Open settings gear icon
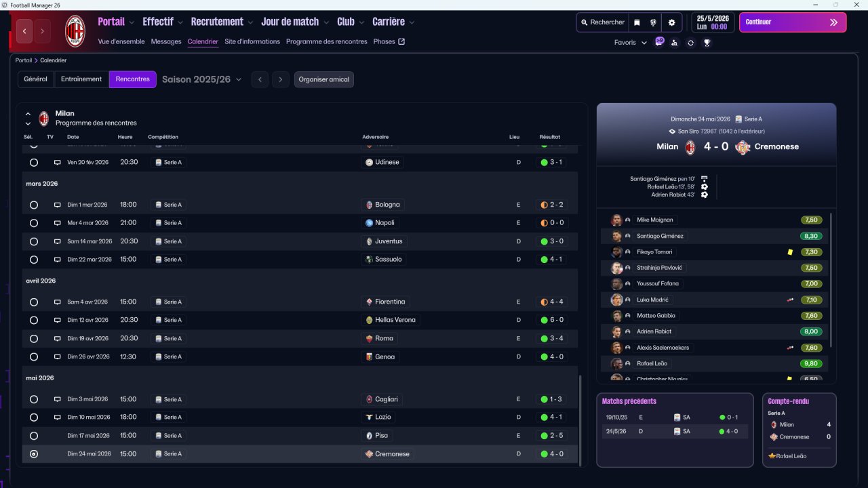The width and height of the screenshot is (868, 488). coord(672,22)
